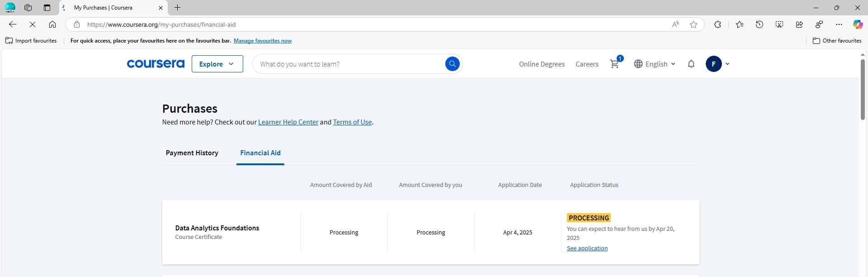Open the shopping cart

point(615,64)
